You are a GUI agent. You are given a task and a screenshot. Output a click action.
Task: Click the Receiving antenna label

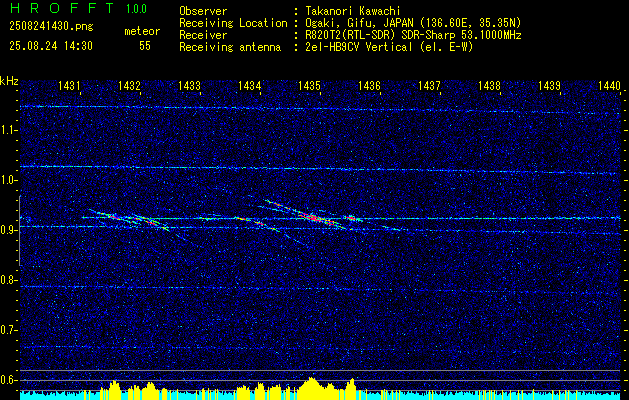click(x=230, y=47)
